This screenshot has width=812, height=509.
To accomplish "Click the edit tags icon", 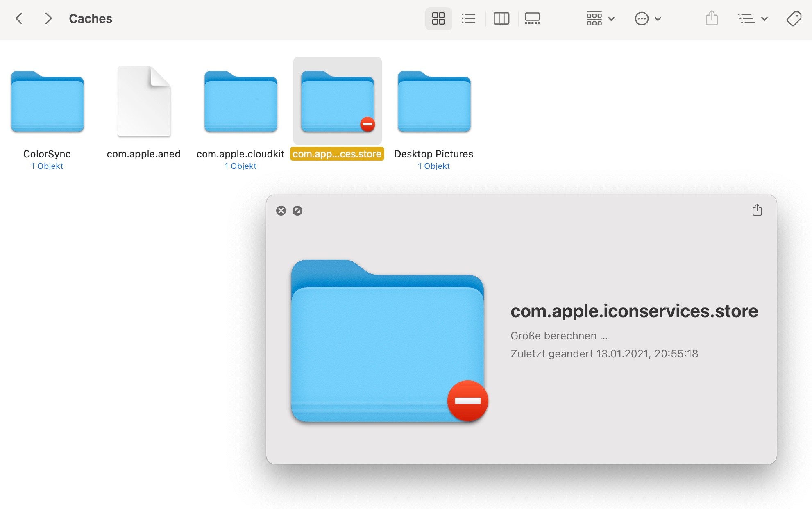I will point(794,18).
